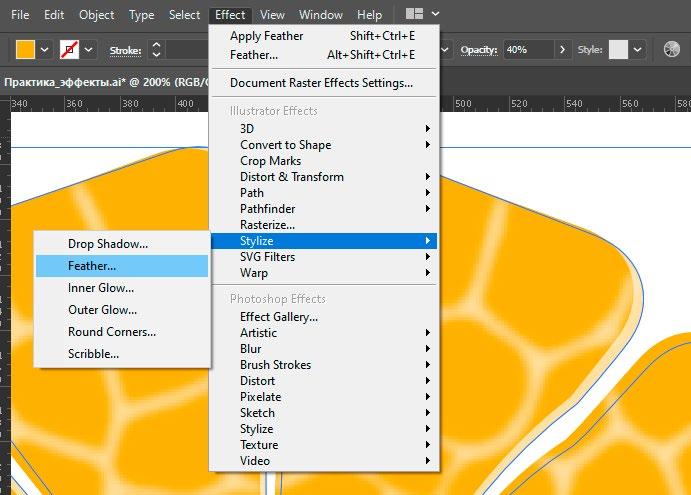Expand the Path effects submenu
This screenshot has height=495, width=691.
tap(323, 193)
